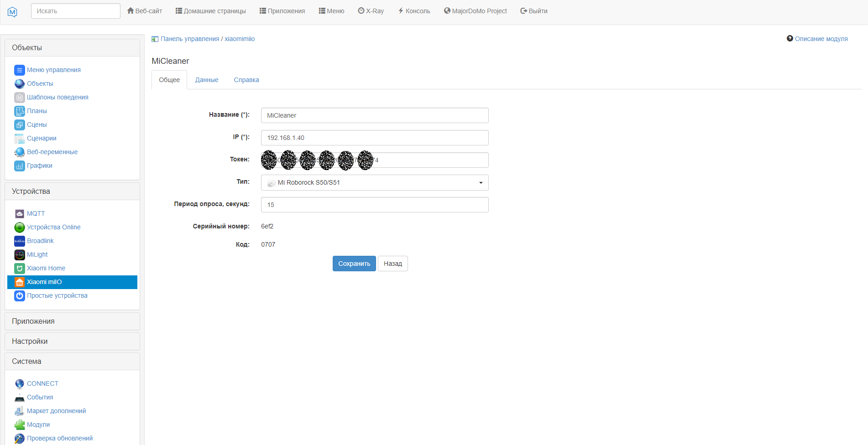Click the Название input field

(x=375, y=115)
